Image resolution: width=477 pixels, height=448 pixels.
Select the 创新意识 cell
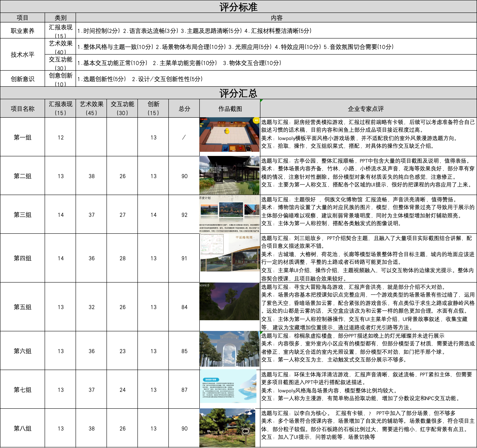point(23,79)
